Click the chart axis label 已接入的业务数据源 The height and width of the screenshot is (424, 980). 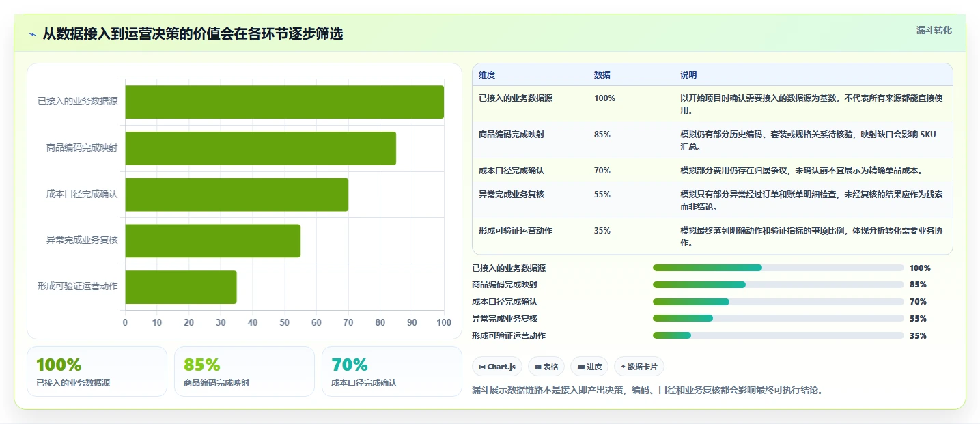[78, 101]
